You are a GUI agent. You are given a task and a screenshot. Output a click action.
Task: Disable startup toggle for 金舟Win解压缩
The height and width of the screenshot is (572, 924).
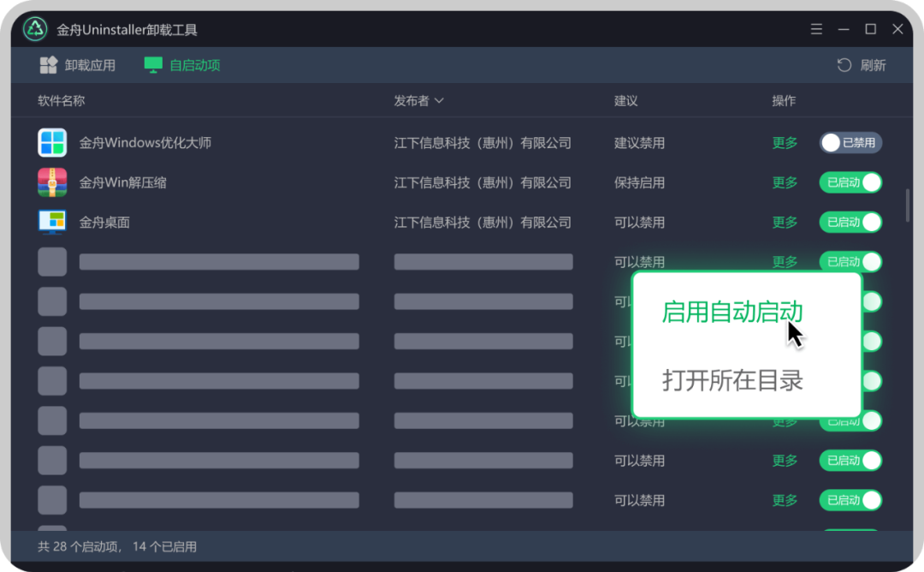click(x=850, y=182)
